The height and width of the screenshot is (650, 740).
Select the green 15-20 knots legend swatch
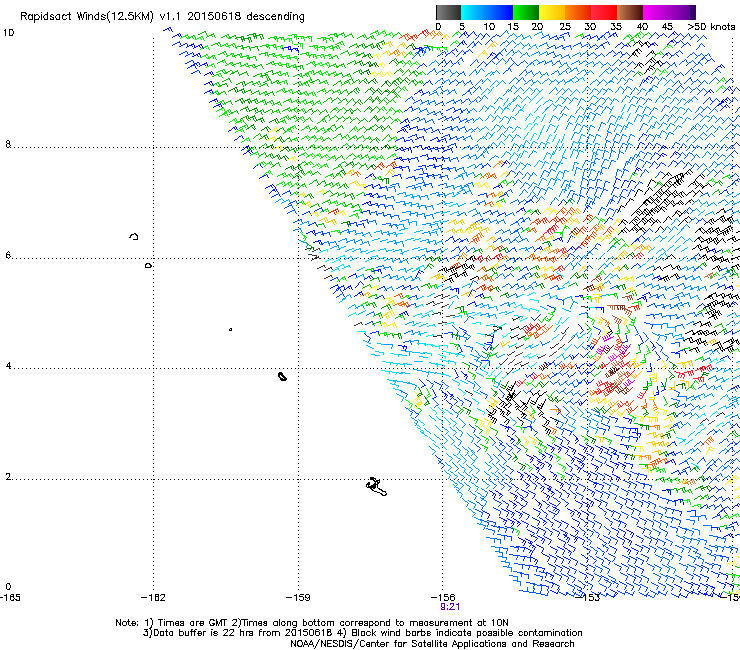click(x=526, y=12)
